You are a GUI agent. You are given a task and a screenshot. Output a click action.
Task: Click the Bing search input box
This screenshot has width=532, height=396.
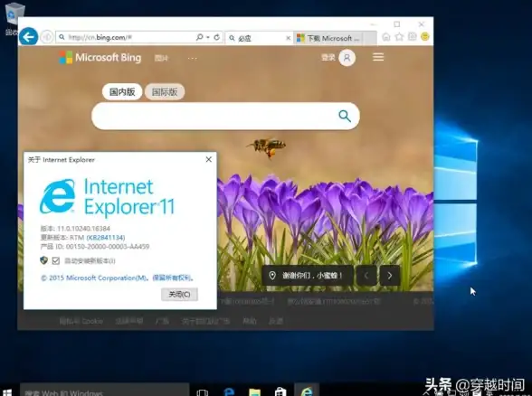pos(214,117)
